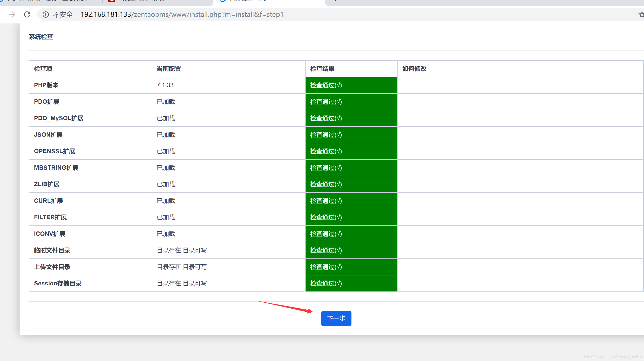Click the 检查结果 column header
Image resolution: width=644 pixels, height=361 pixels.
tap(322, 69)
